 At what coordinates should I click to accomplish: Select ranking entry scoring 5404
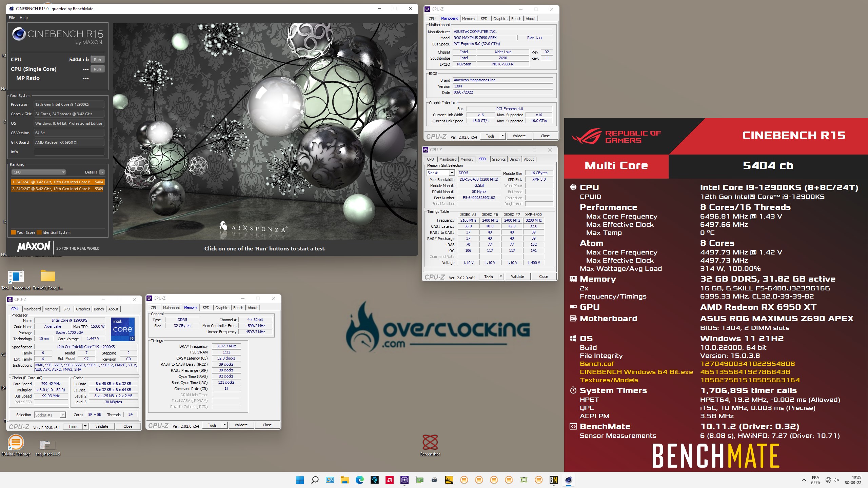pyautogui.click(x=58, y=182)
